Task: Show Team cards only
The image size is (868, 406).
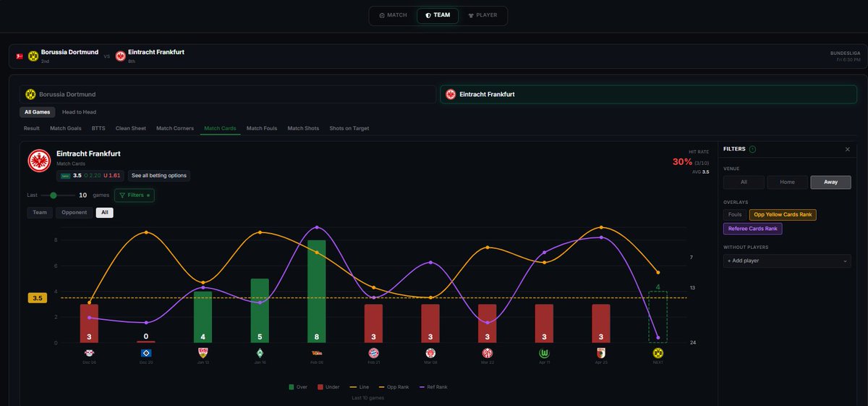Action: pos(40,213)
